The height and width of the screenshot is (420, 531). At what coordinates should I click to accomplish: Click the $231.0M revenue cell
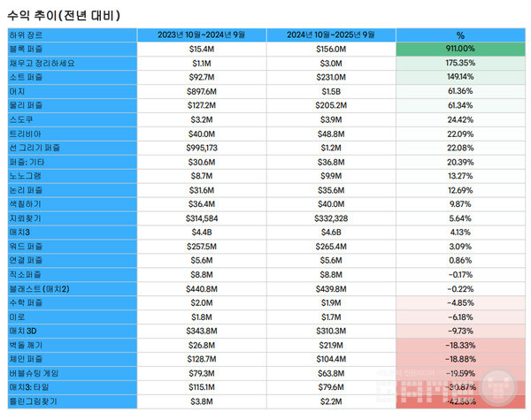(x=332, y=77)
